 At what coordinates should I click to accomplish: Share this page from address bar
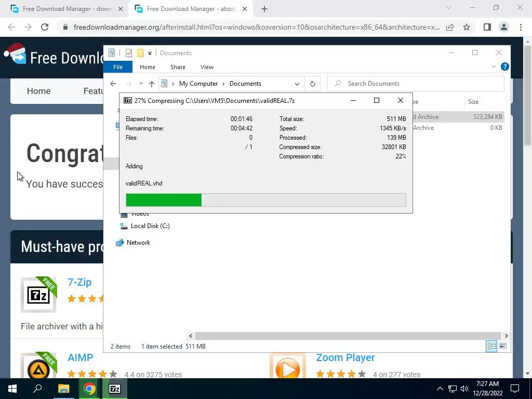pyautogui.click(x=450, y=27)
